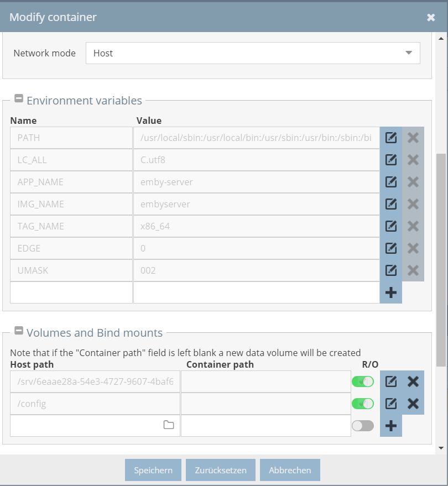
Task: Toggle read-only switch for /config mount
Action: (363, 404)
